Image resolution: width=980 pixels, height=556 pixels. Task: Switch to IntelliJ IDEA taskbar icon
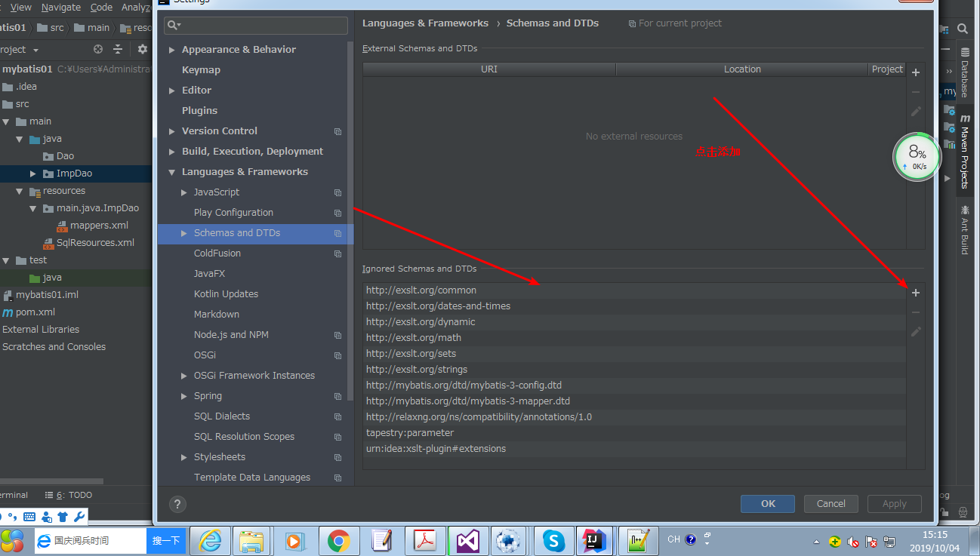click(x=595, y=540)
